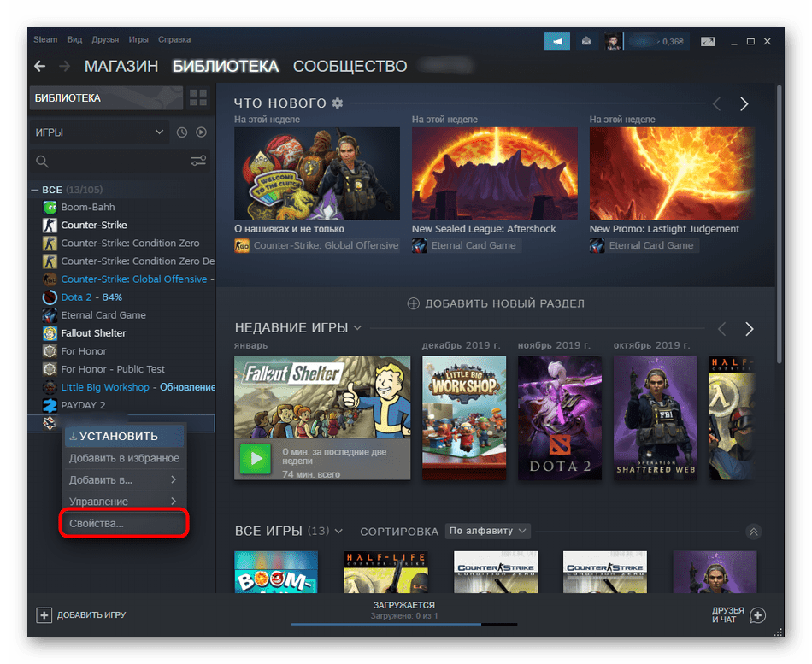The width and height of the screenshot is (812, 664).
Task: Click Добавить новый раздел link
Action: [x=496, y=303]
